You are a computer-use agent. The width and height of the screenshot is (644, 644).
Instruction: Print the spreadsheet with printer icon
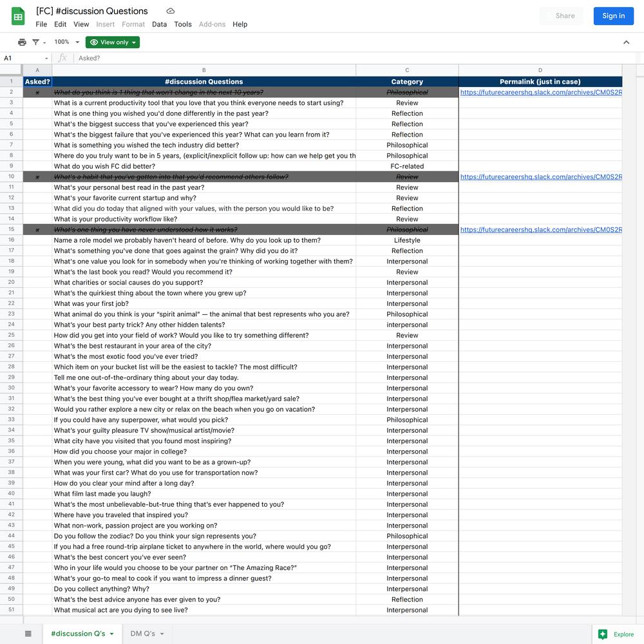22,43
